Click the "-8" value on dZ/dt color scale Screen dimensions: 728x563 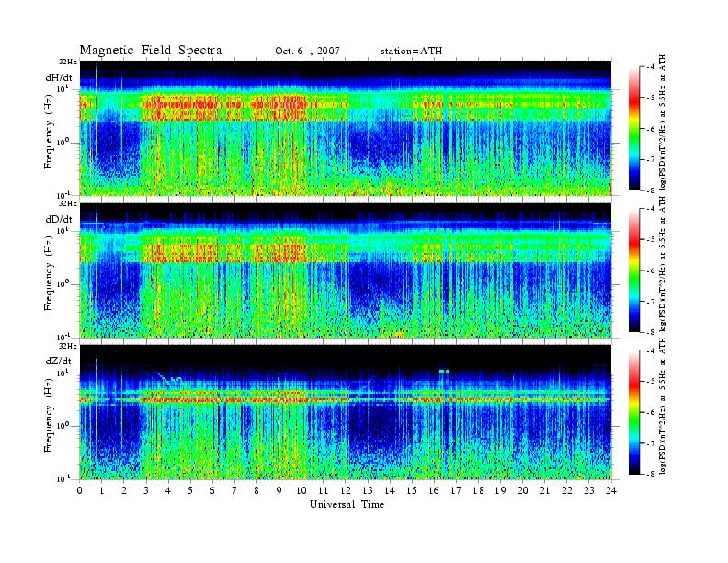click(652, 474)
